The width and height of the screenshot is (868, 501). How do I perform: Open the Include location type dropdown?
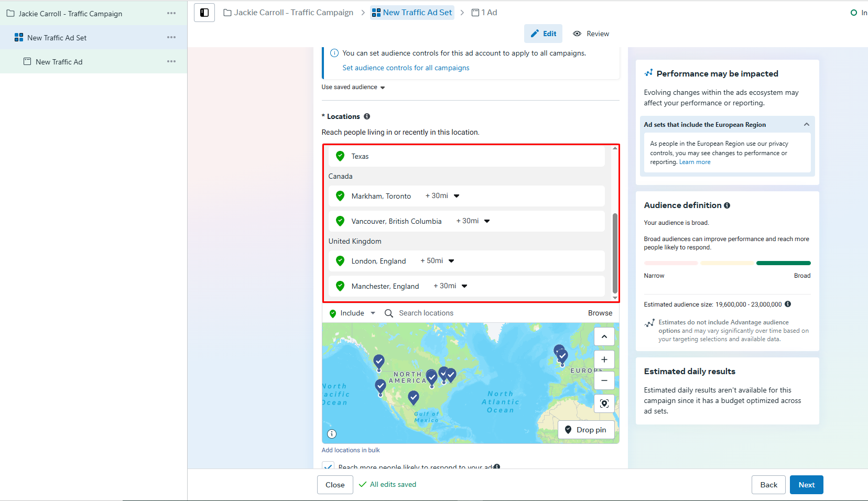352,313
